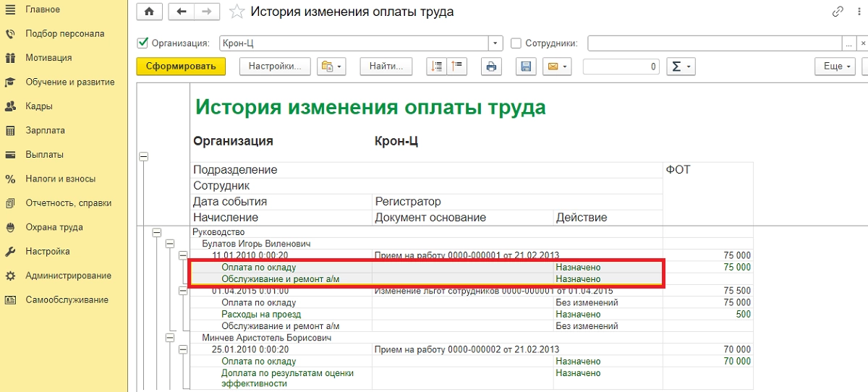Click the Действие column header
This screenshot has width=868, height=392.
[582, 217]
